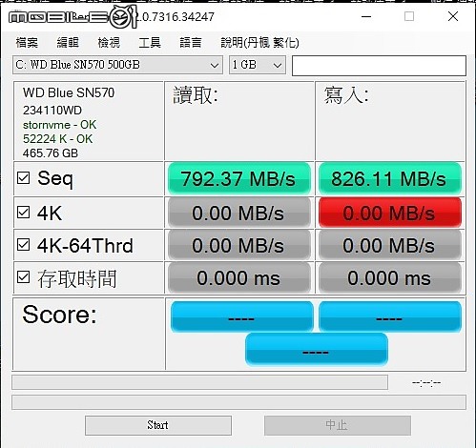The width and height of the screenshot is (476, 448).
Task: Disable the 4K-64Thrd test checkbox
Action: 24,245
